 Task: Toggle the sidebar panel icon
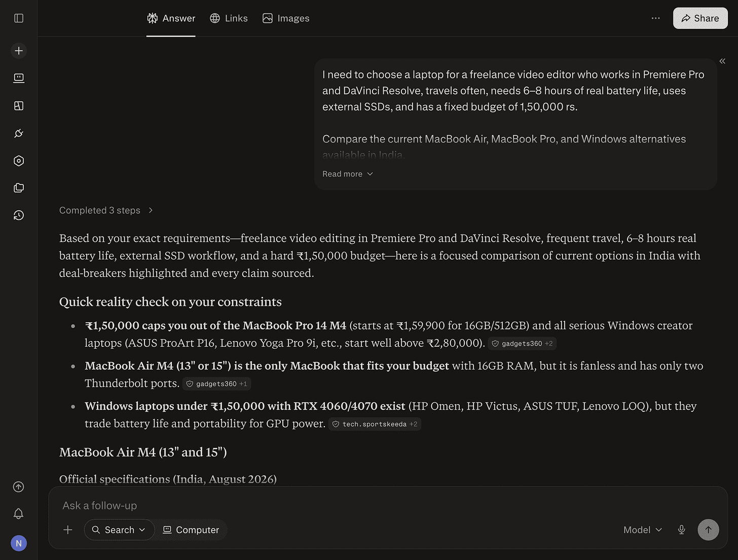(x=19, y=18)
